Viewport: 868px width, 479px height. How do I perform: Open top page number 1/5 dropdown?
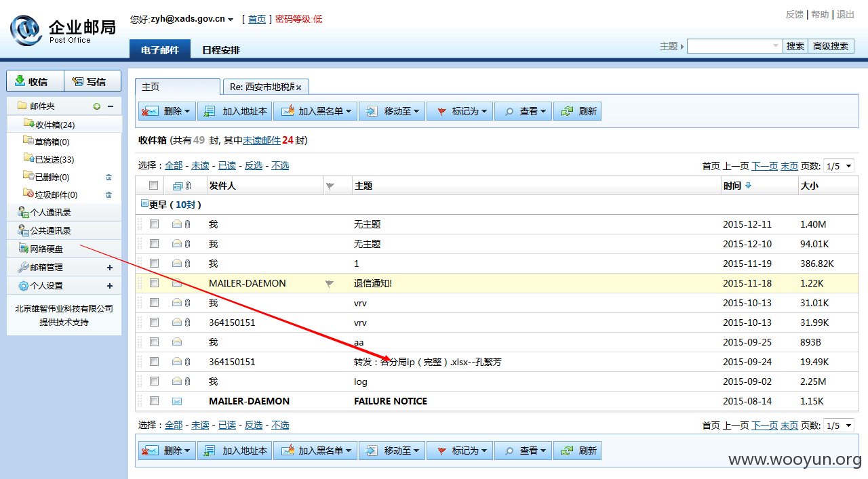(x=838, y=166)
